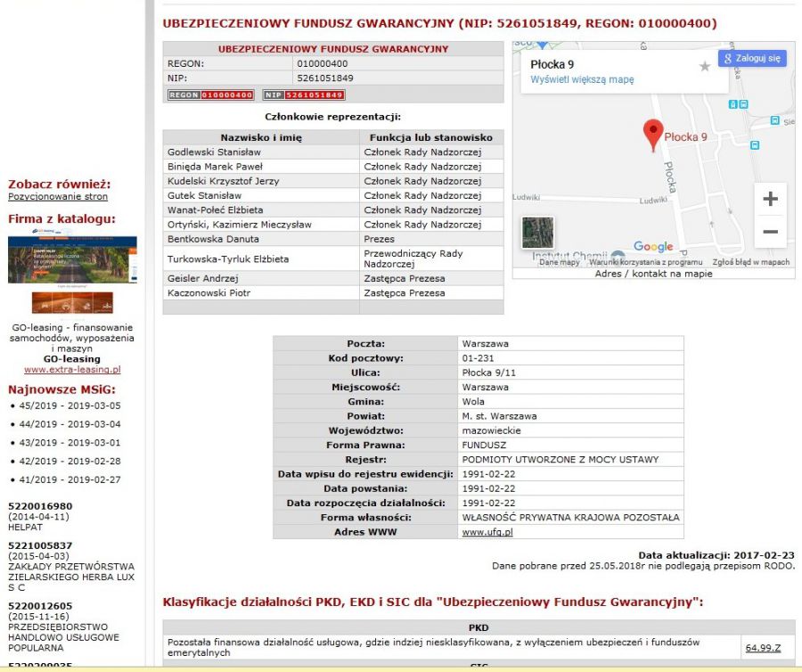Open MSiG 42/2019 - 2019-02-28 entry
The image size is (802, 672).
[x=70, y=461]
